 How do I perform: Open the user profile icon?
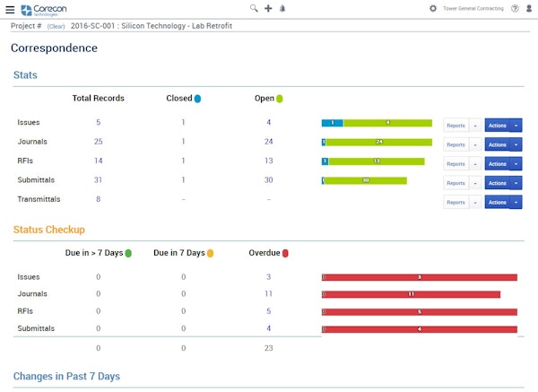(529, 8)
